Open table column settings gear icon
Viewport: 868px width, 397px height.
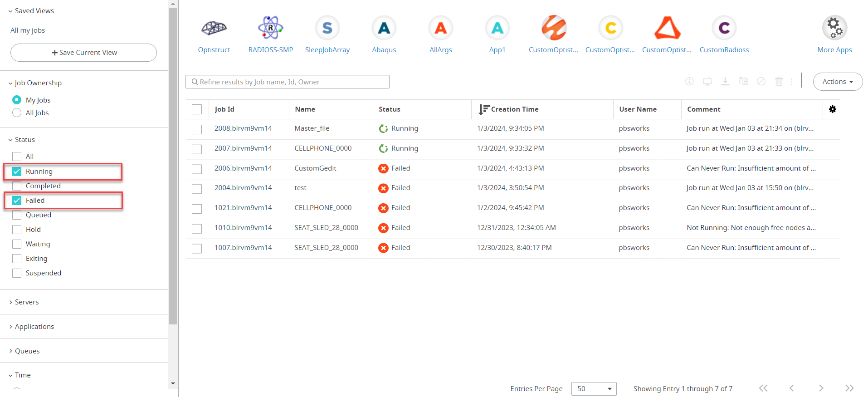click(832, 109)
